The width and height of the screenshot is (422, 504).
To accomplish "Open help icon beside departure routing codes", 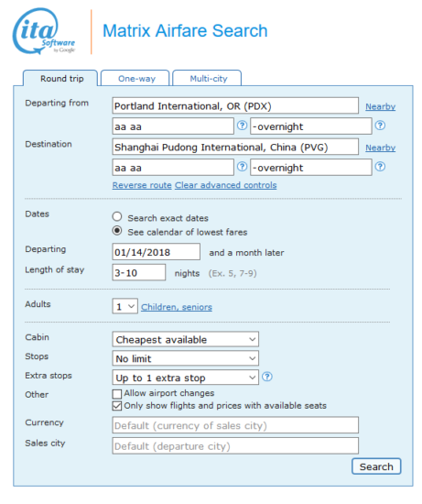I will point(242,126).
